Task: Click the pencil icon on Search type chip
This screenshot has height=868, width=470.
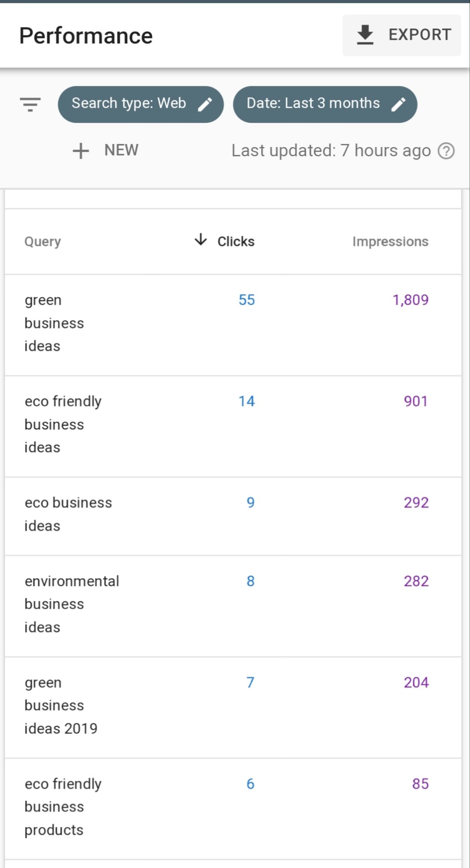Action: (x=204, y=104)
